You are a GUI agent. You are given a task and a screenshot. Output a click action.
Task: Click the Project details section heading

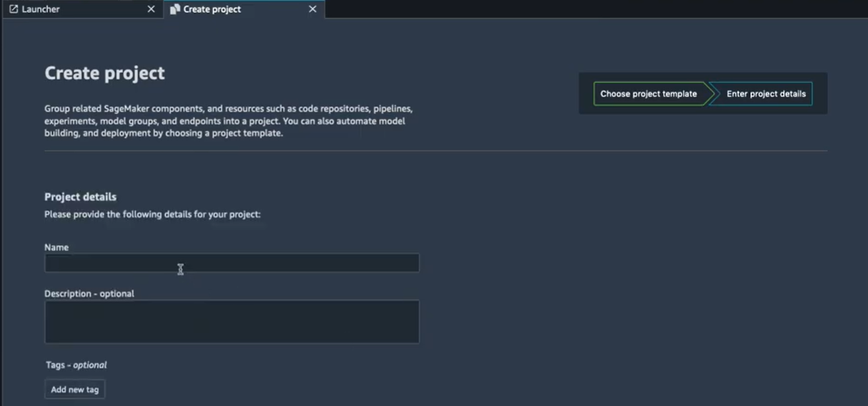coord(80,197)
